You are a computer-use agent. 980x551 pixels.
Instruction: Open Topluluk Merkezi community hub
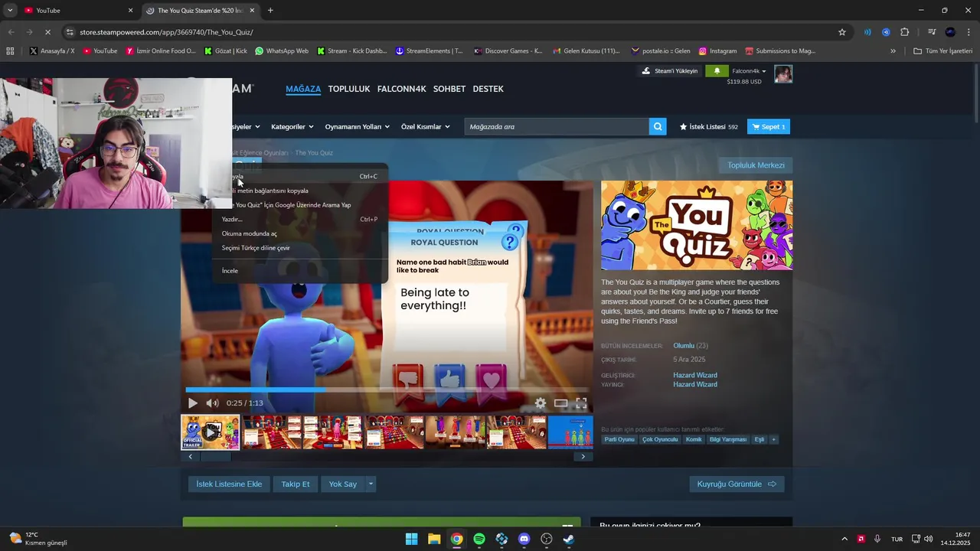(x=756, y=165)
